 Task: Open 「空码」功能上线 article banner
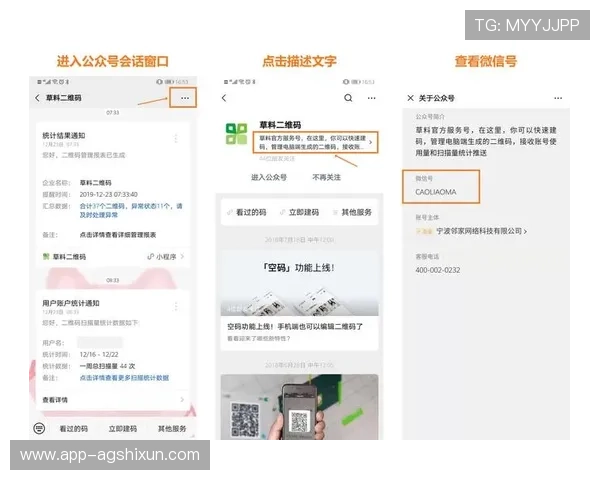(x=300, y=283)
